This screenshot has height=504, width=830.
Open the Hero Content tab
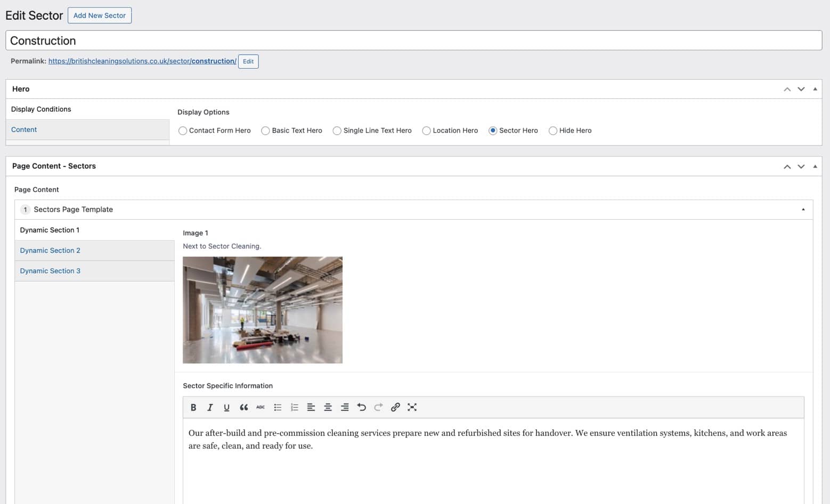88,129
